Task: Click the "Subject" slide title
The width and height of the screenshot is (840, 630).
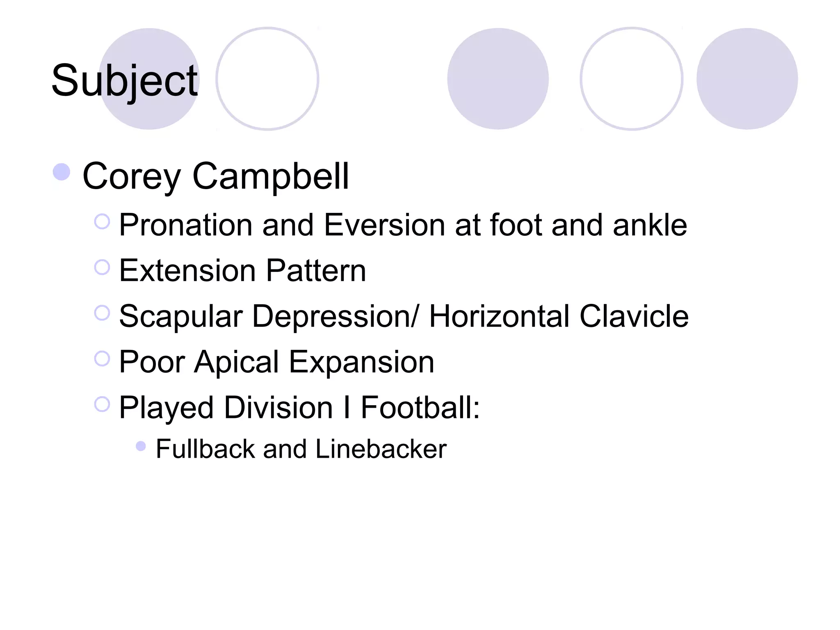Action: pyautogui.click(x=125, y=81)
